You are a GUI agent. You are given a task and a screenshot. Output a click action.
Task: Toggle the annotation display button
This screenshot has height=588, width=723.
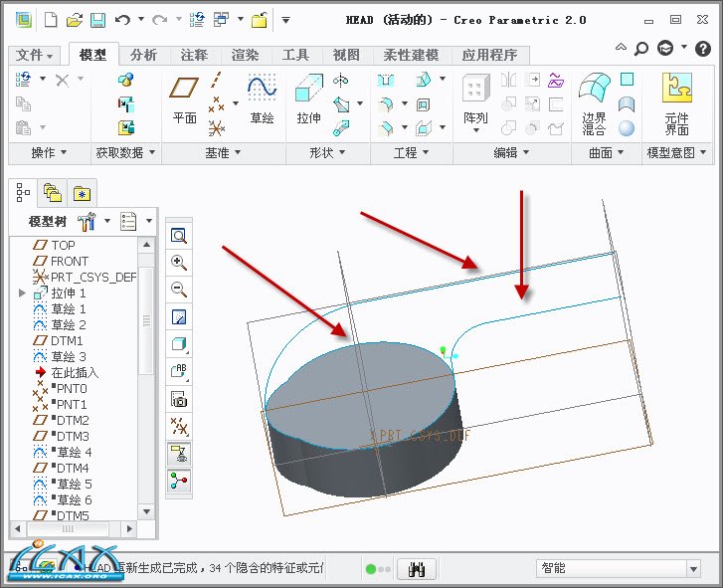tap(180, 372)
